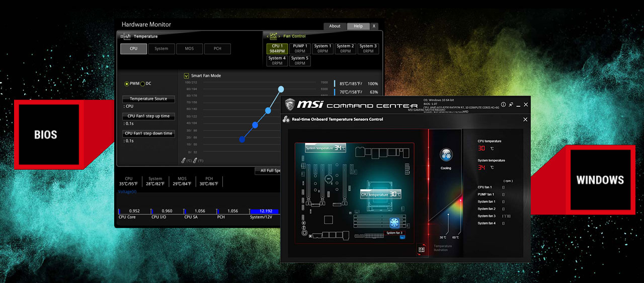Viewport: 644px width, 283px height.
Task: Click the System/12V voltage bar 12.192
Action: point(265,211)
